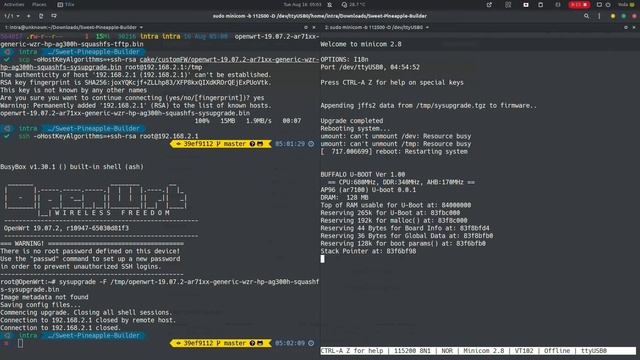Click the notification bell icon
This screenshot has width=640, height=360.
pos(330,4)
